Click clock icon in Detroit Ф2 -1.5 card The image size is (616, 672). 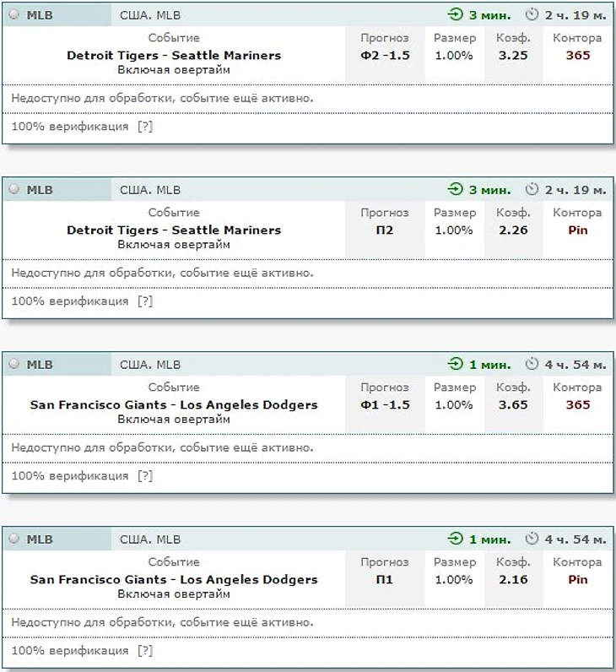click(x=532, y=15)
